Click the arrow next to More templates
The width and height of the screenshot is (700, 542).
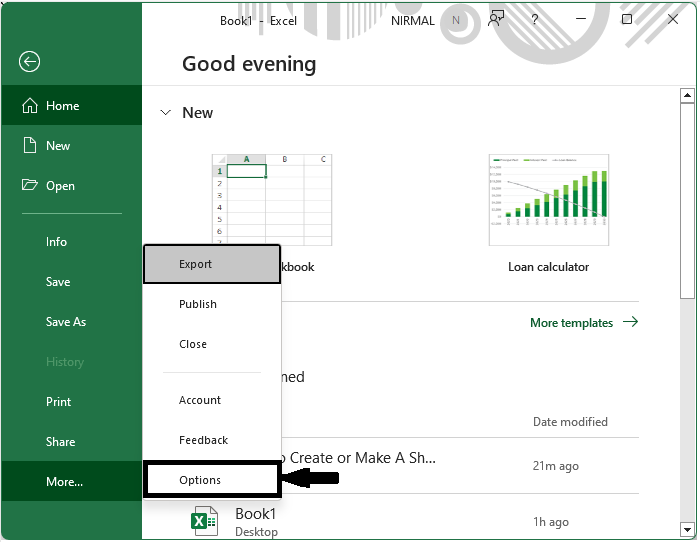[x=630, y=322]
